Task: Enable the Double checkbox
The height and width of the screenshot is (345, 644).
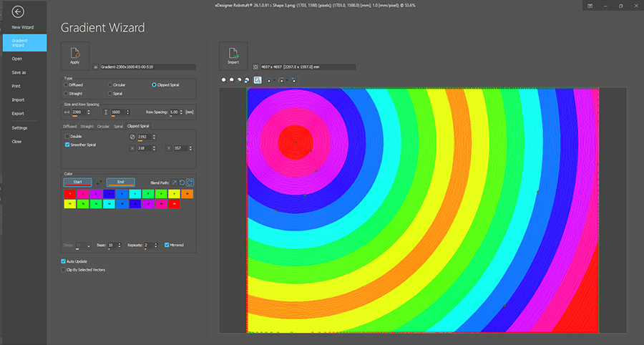Action: pos(67,137)
